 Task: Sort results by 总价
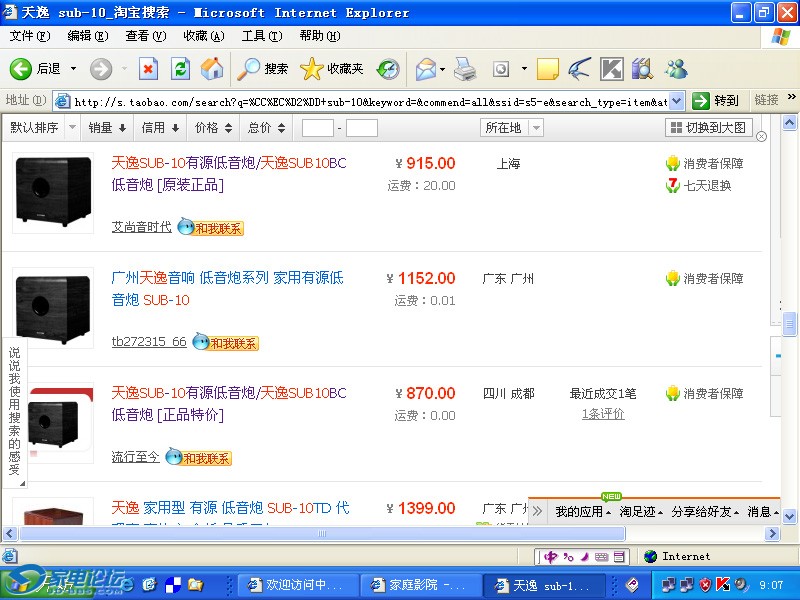click(x=266, y=128)
